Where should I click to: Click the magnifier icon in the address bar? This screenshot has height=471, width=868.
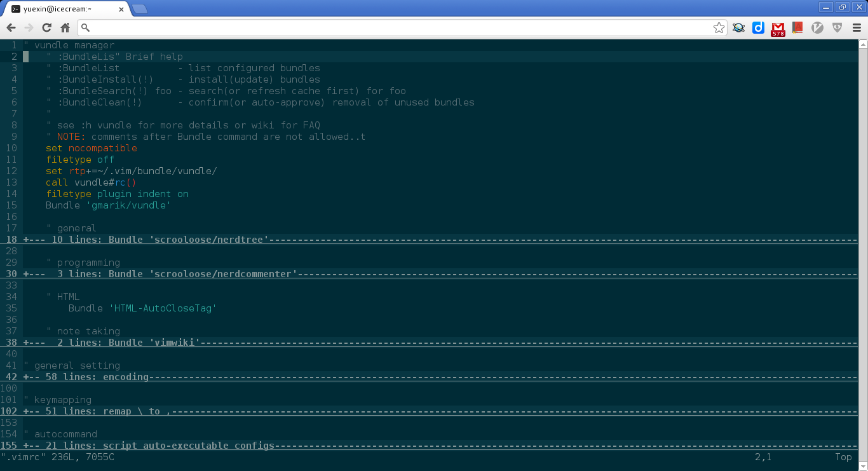86,28
